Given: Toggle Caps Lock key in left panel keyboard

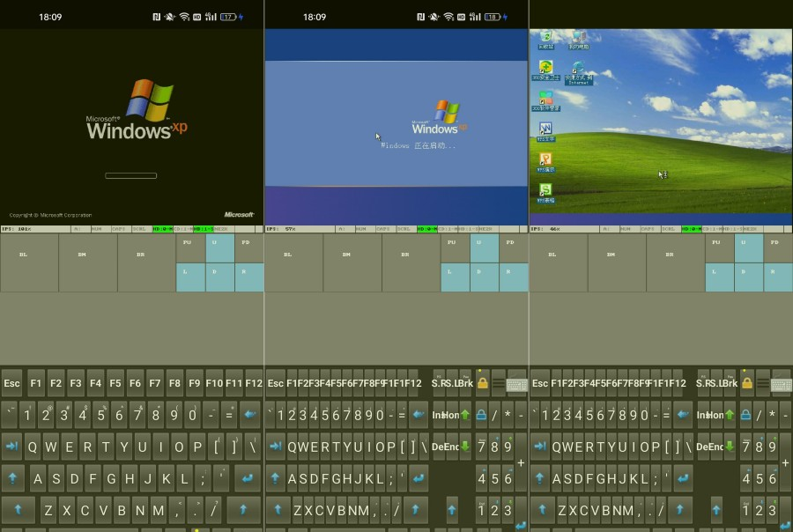Looking at the screenshot, I should tap(12, 478).
